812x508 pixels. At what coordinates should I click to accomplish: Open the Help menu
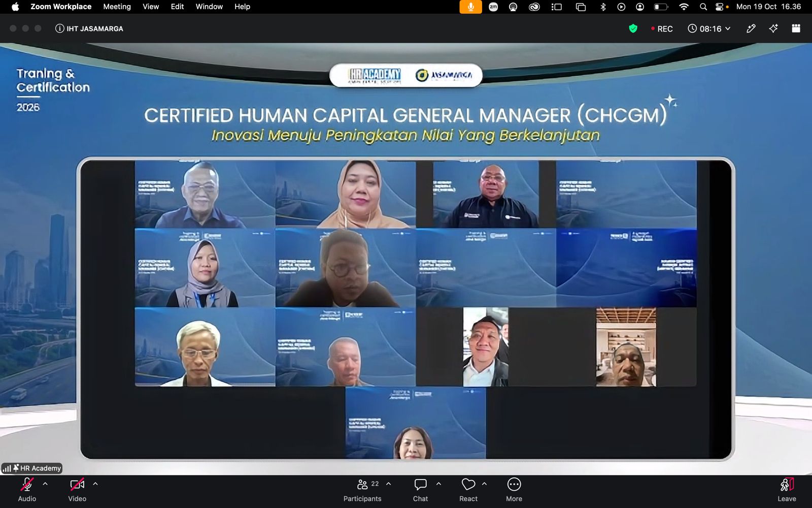(242, 7)
